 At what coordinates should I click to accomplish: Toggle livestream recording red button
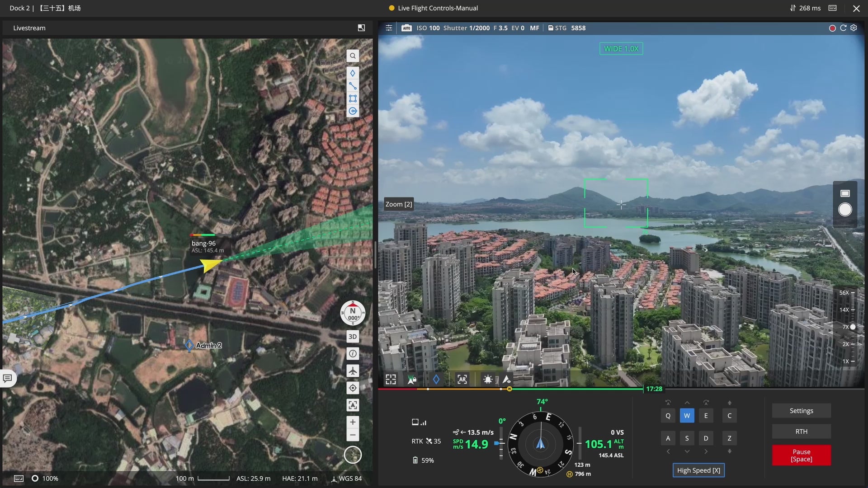pyautogui.click(x=832, y=28)
